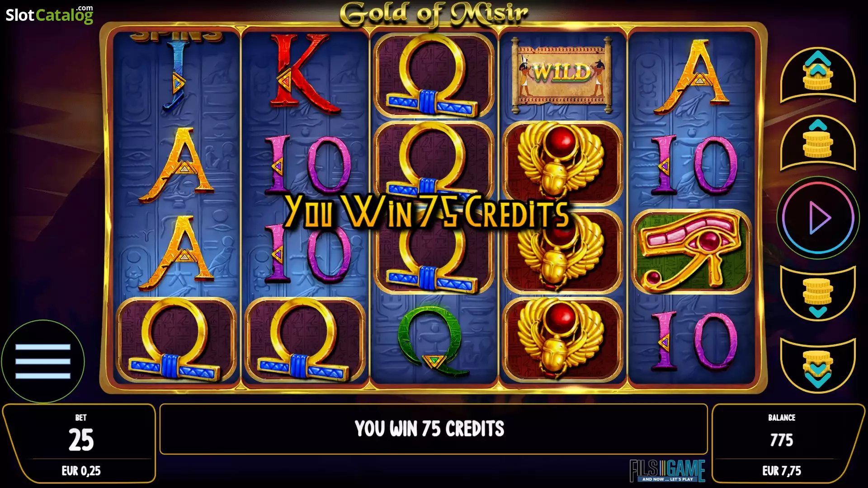The height and width of the screenshot is (488, 868).
Task: Click the Gold of Misir title
Action: click(434, 14)
